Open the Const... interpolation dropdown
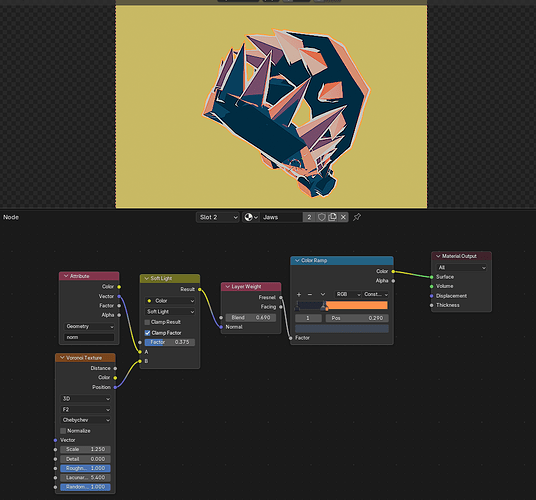Image resolution: width=536 pixels, height=500 pixels. [376, 294]
